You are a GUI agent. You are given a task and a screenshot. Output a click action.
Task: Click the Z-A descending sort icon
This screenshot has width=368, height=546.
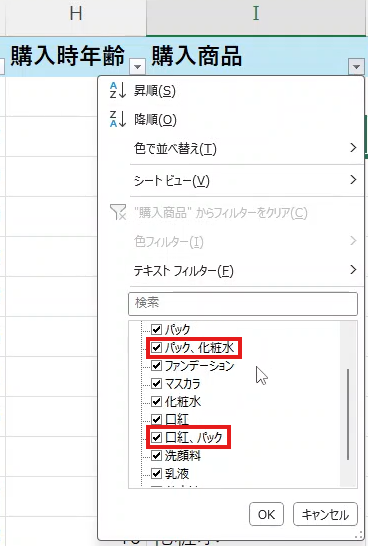tap(117, 119)
